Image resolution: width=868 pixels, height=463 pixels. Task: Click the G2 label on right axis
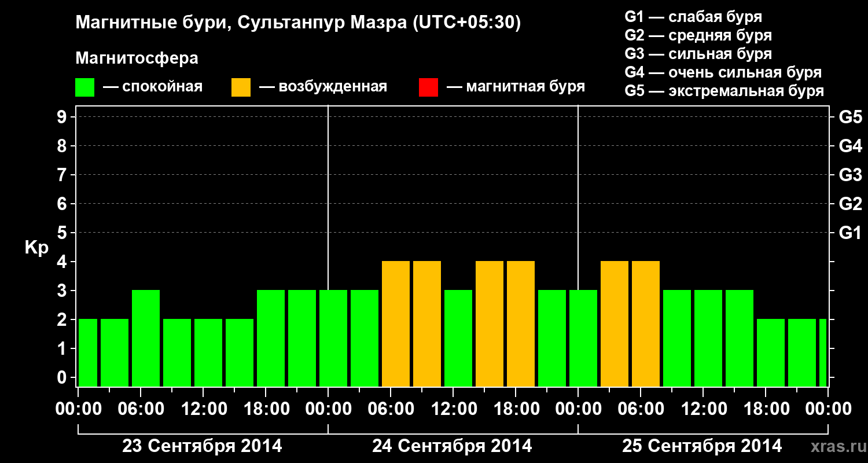point(850,204)
